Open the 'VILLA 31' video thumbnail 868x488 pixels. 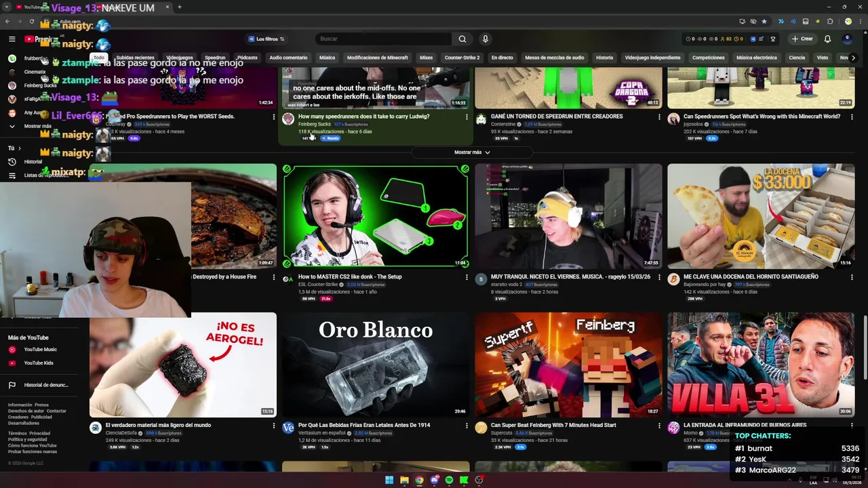(761, 365)
